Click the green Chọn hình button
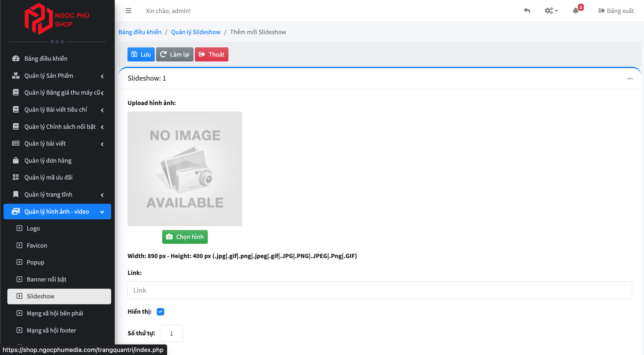This screenshot has height=355, width=644. 185,237
